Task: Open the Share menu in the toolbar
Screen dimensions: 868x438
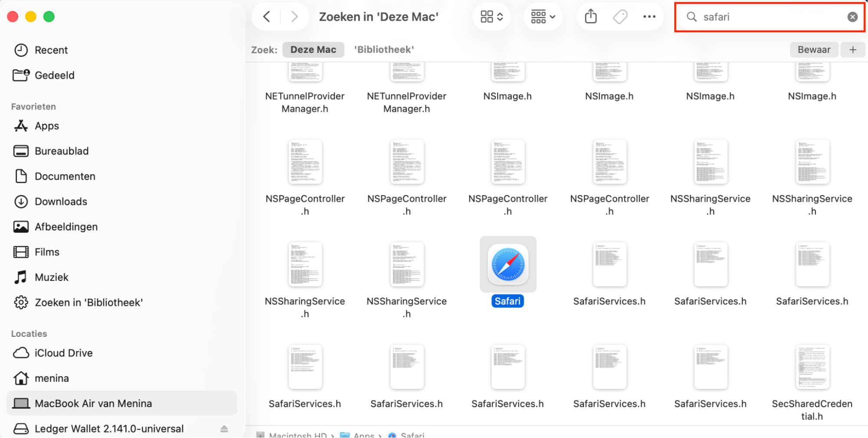Action: [590, 16]
